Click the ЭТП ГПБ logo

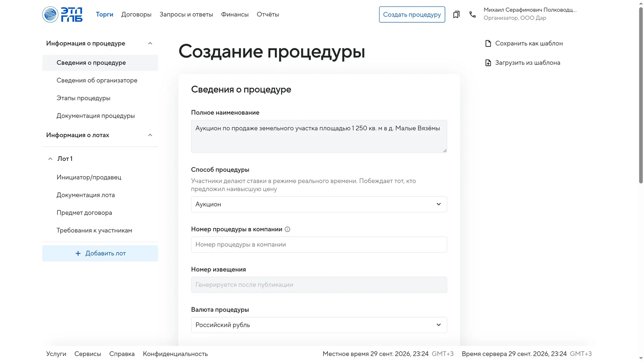(62, 15)
